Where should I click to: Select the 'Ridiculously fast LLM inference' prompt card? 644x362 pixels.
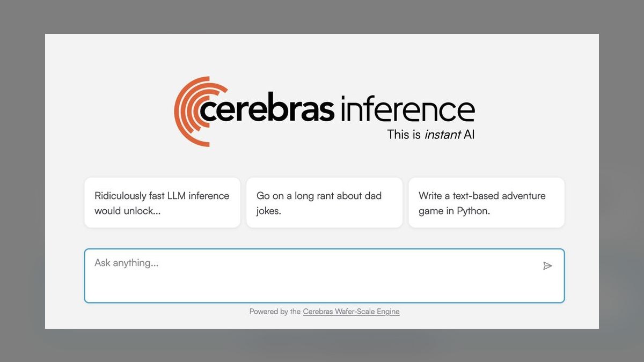[x=163, y=203]
